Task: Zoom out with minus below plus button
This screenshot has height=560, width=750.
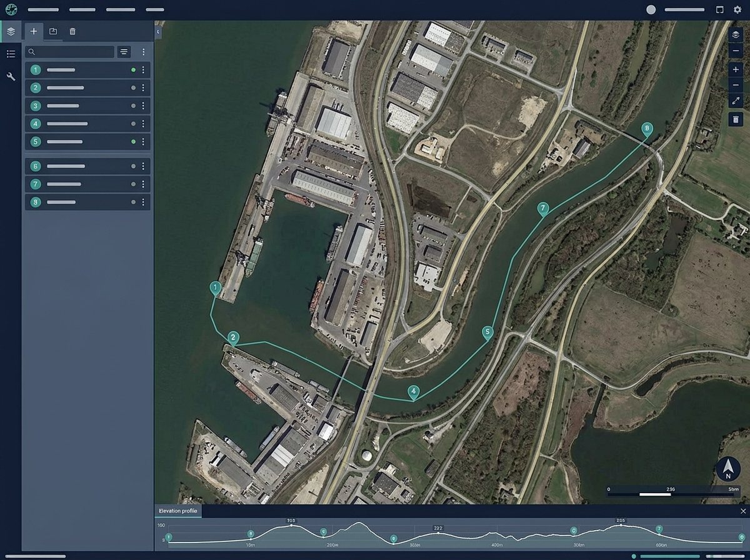Action: pyautogui.click(x=736, y=85)
